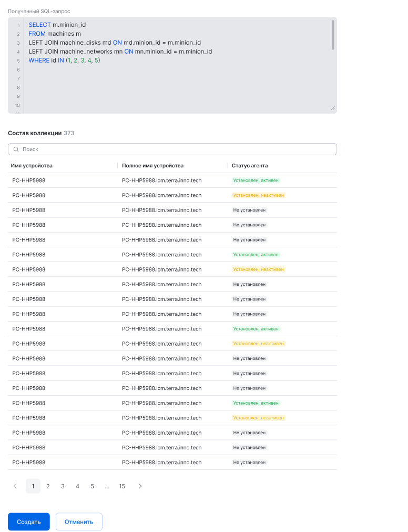Viewport: 408px width, 532px height.
Task: Sort by Полное имя устройства header
Action: [152, 166]
